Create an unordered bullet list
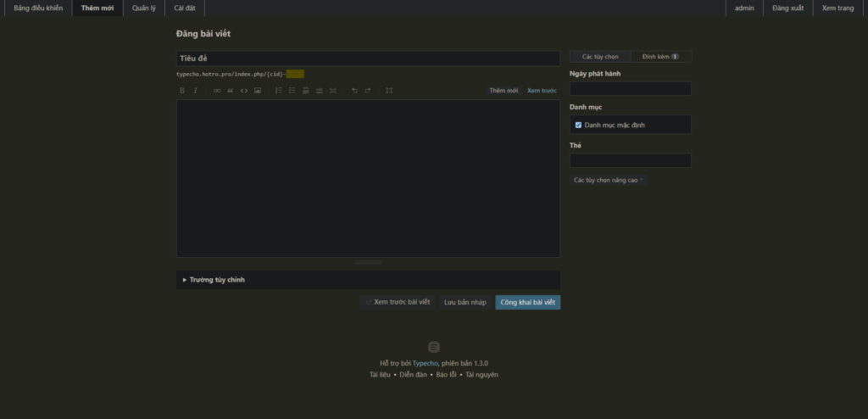This screenshot has height=419, width=868. 292,91
